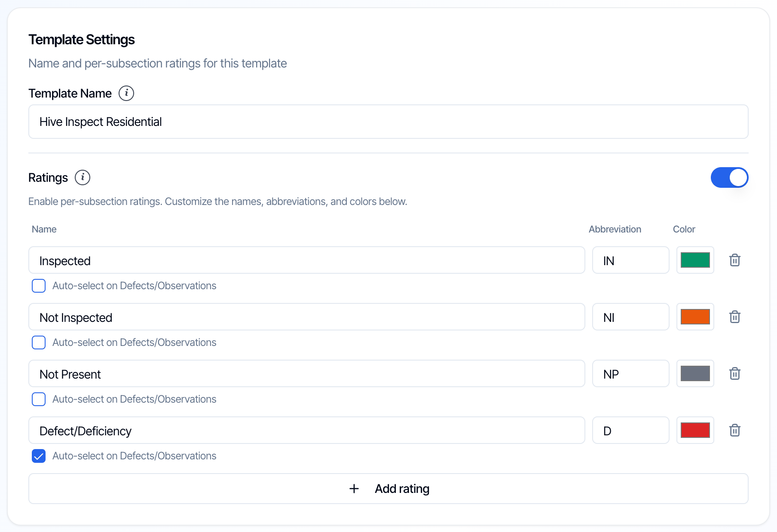Open the red color swatch for Defect/Deficiency
777x532 pixels.
[x=695, y=430]
